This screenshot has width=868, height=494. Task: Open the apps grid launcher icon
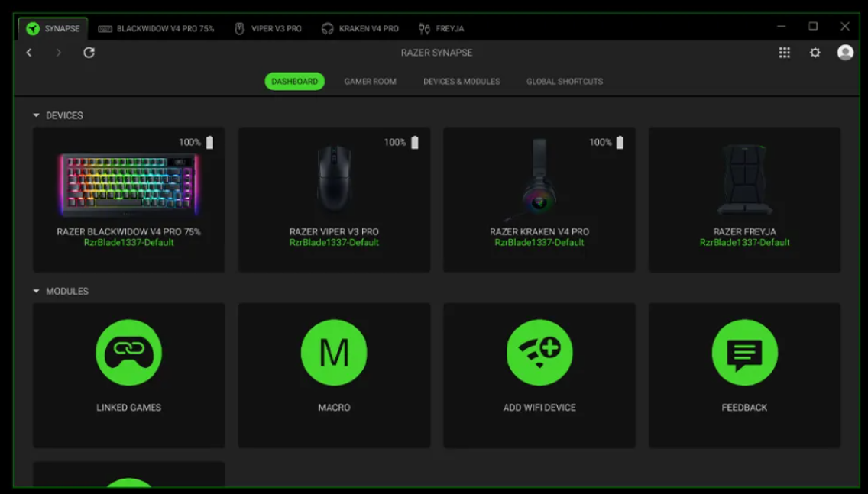click(x=784, y=53)
